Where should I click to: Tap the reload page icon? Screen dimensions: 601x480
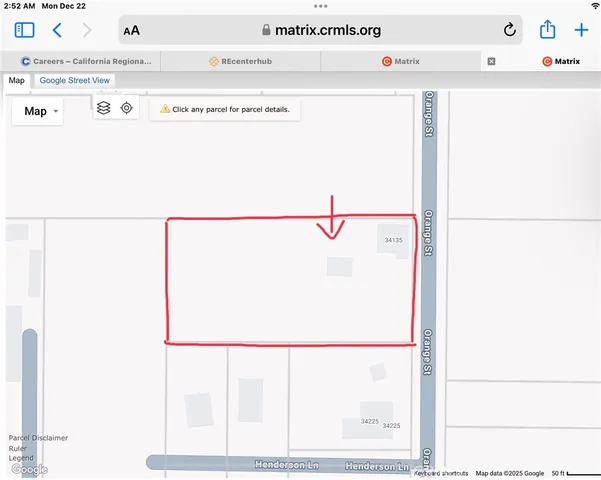(x=509, y=30)
